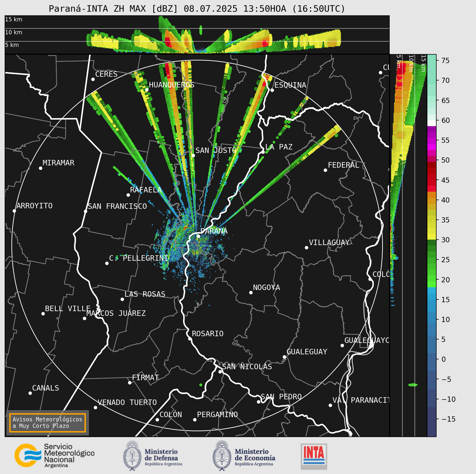
Task: Click the VA. PARANACITO label
Action: click(361, 400)
